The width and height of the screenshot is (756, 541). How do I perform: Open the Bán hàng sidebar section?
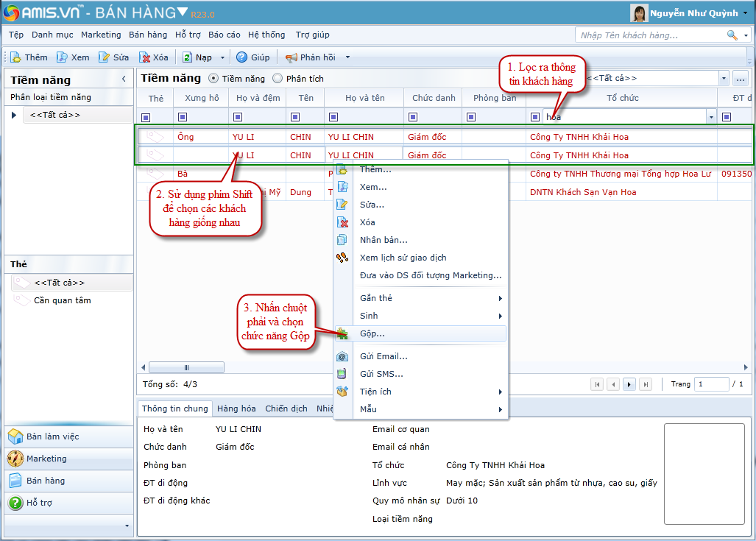point(46,481)
